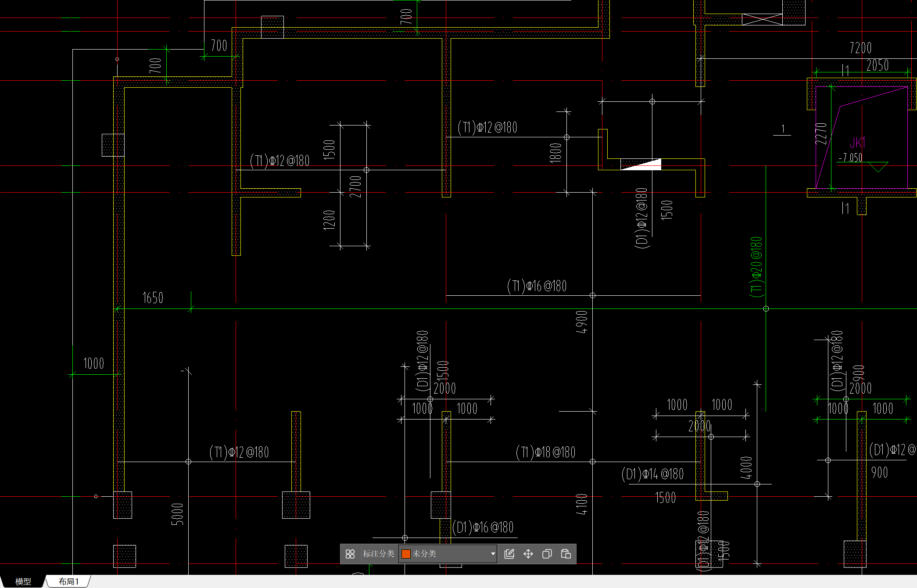The image size is (917, 588).
Task: Click the edit annotation pencil icon
Action: point(509,554)
